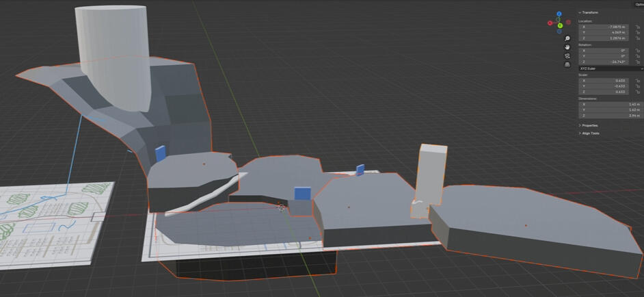Toggle lock on Location X
The image size is (644, 297).
[x=637, y=27]
